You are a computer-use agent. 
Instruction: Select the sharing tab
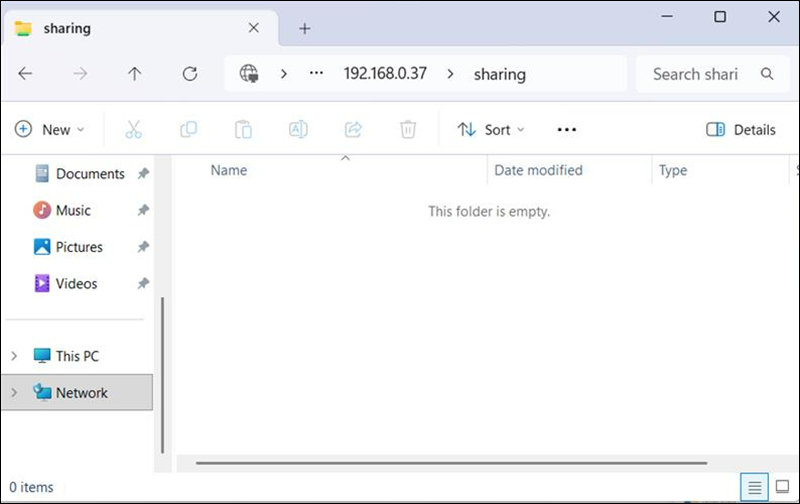141,28
